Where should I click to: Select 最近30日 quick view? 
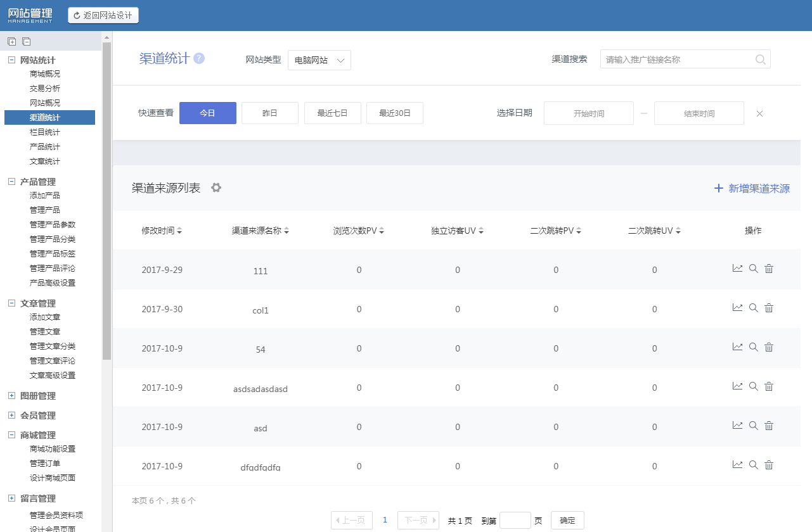click(395, 113)
